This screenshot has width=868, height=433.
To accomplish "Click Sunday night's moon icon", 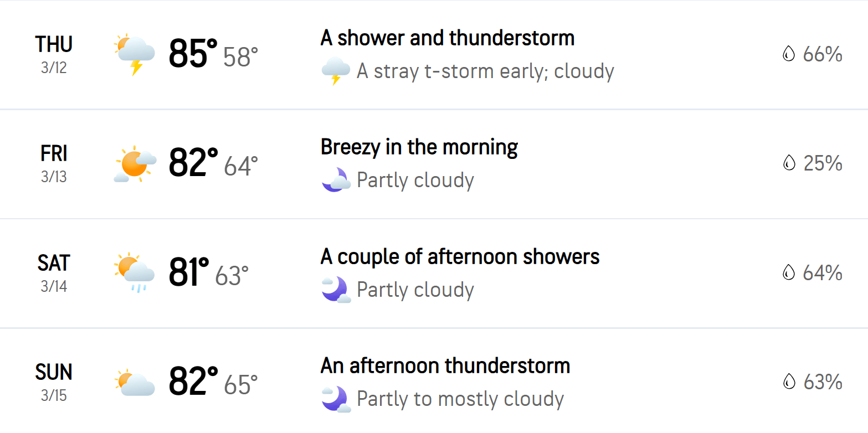I will pos(336,399).
